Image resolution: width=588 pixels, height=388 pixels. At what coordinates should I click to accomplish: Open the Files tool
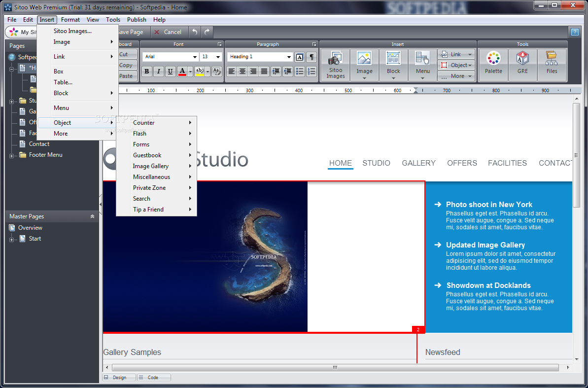click(x=552, y=65)
